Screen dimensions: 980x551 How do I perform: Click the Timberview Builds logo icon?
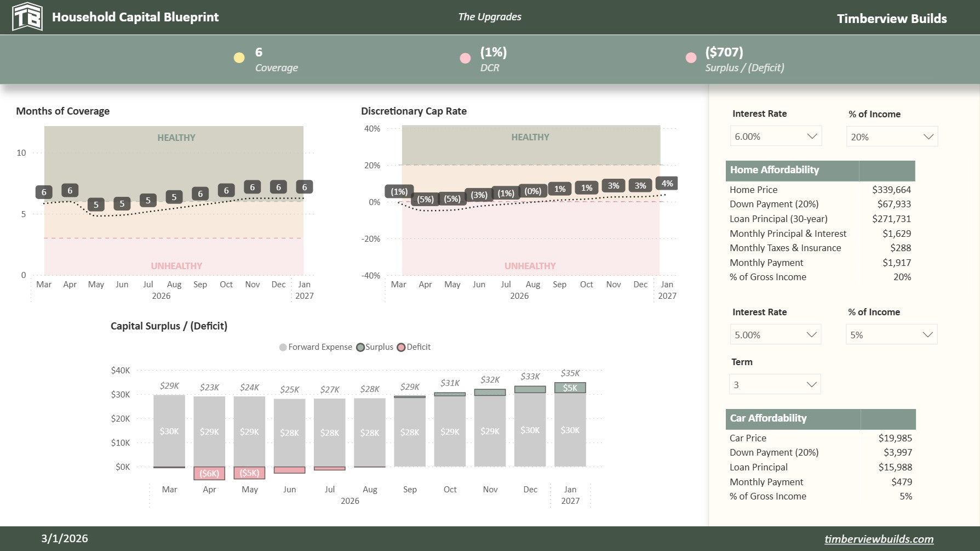click(x=27, y=17)
